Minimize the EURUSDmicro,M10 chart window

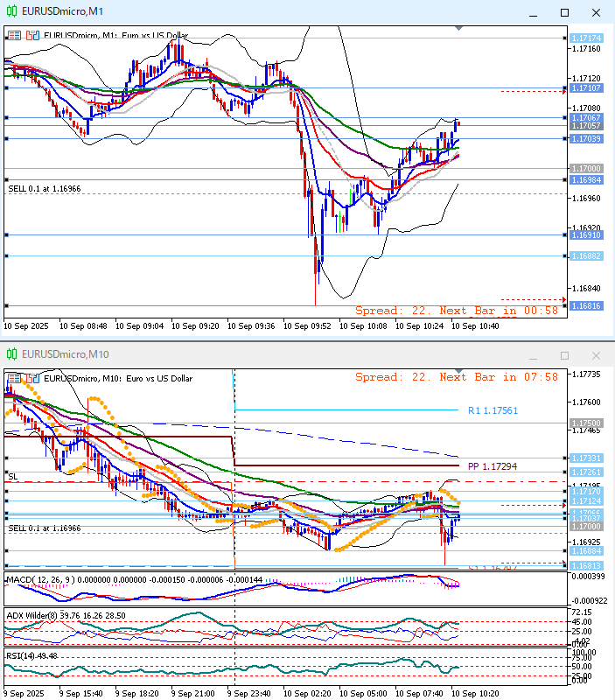(533, 355)
